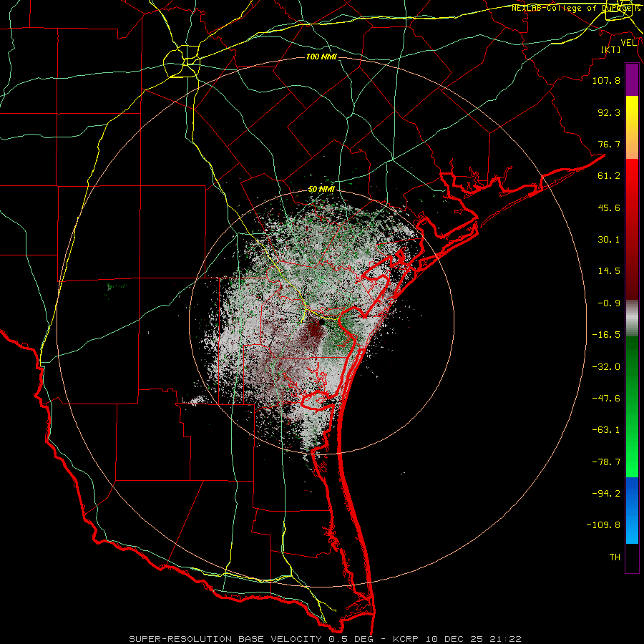Select the -32.0 value on velocity scale
Viewport: 644px width, 644px height.
pyautogui.click(x=606, y=367)
